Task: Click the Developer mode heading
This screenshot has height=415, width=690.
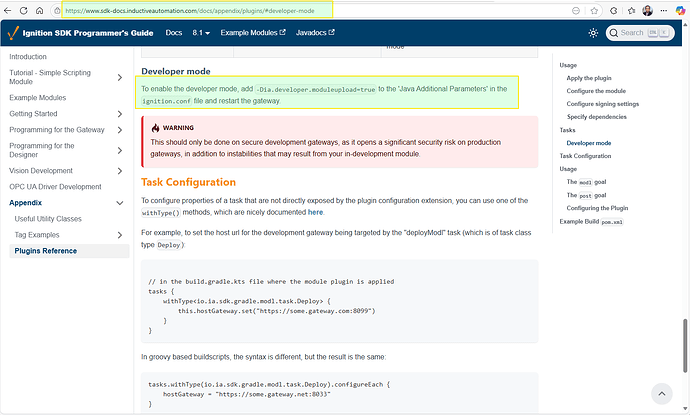Action: (x=176, y=71)
